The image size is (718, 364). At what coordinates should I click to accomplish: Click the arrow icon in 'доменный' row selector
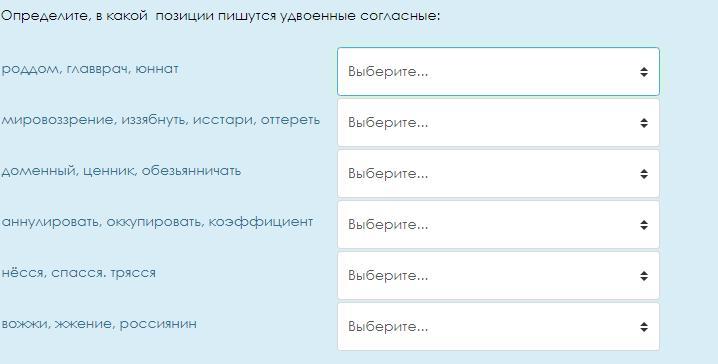click(644, 174)
